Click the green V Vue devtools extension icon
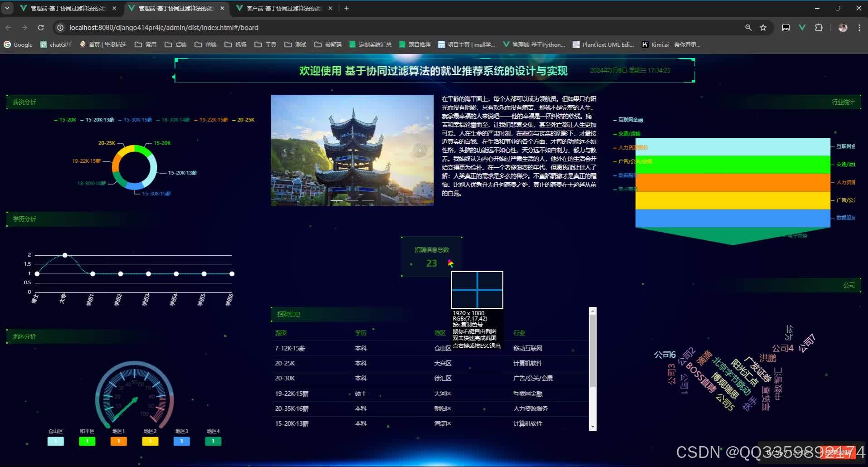This screenshot has height=467, width=868. [802, 28]
